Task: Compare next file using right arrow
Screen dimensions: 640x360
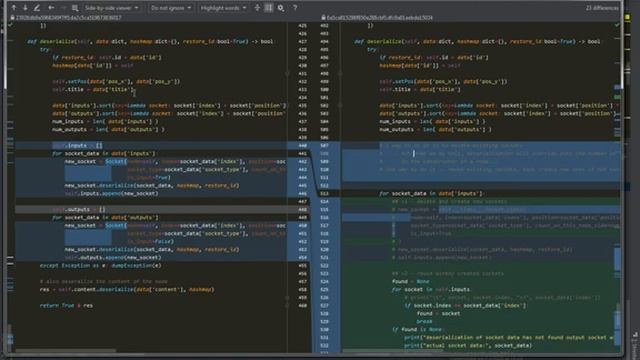Action: click(x=63, y=7)
